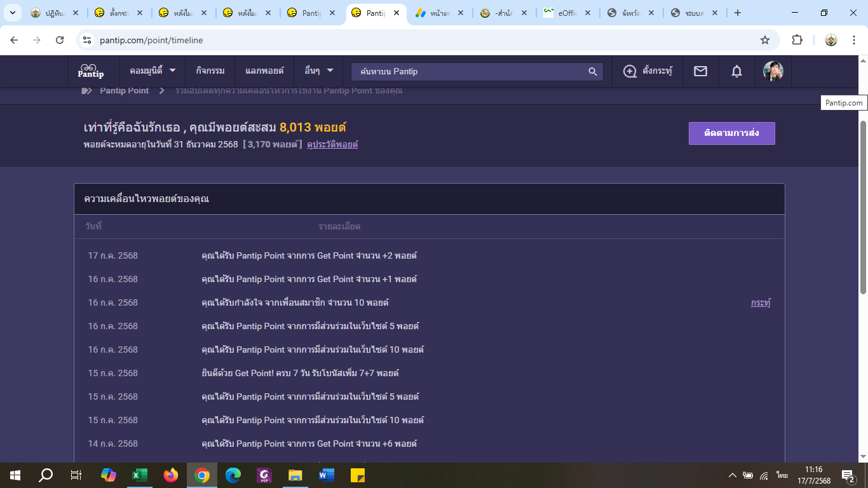Open the user profile avatar
Screen dimensions: 868x488
[773, 71]
